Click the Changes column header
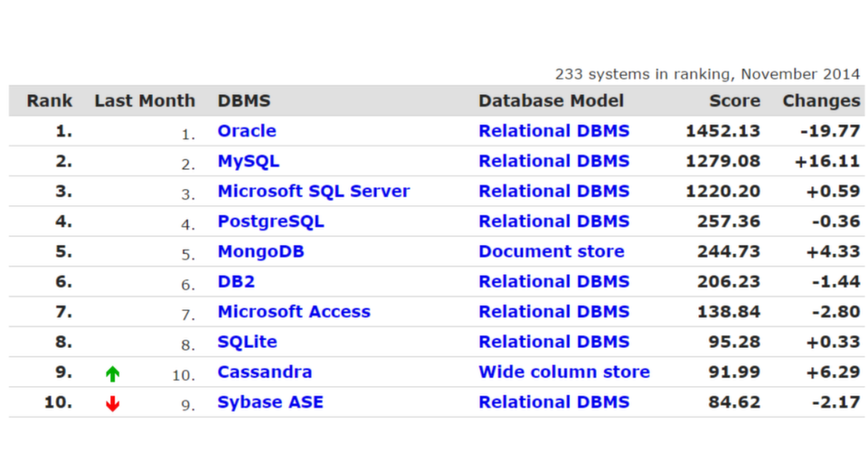 pos(821,101)
